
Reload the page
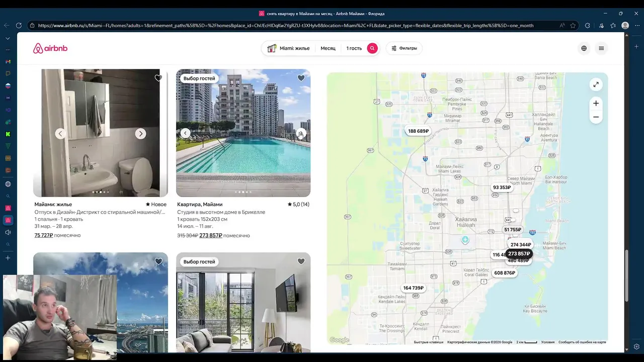(x=19, y=26)
